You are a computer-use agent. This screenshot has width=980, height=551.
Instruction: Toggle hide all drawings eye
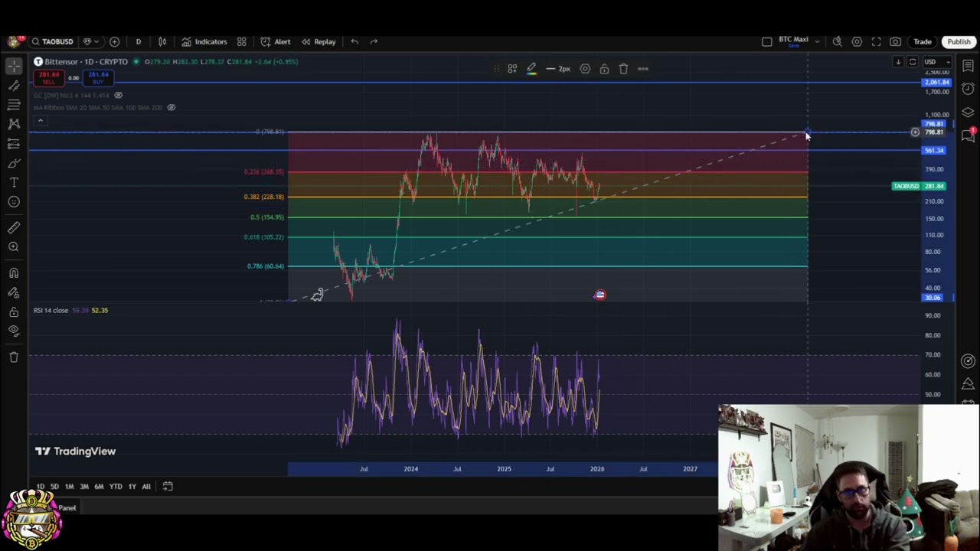click(14, 331)
